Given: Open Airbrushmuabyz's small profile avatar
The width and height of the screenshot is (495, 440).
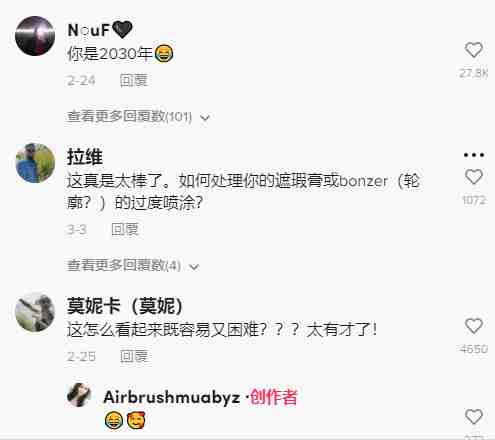Looking at the screenshot, I should click(x=79, y=395).
